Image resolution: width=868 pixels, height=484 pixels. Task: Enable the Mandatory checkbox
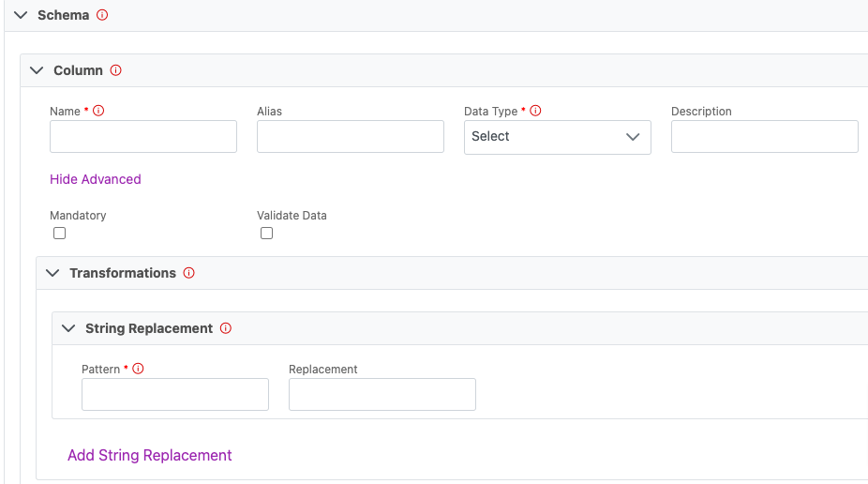point(59,234)
